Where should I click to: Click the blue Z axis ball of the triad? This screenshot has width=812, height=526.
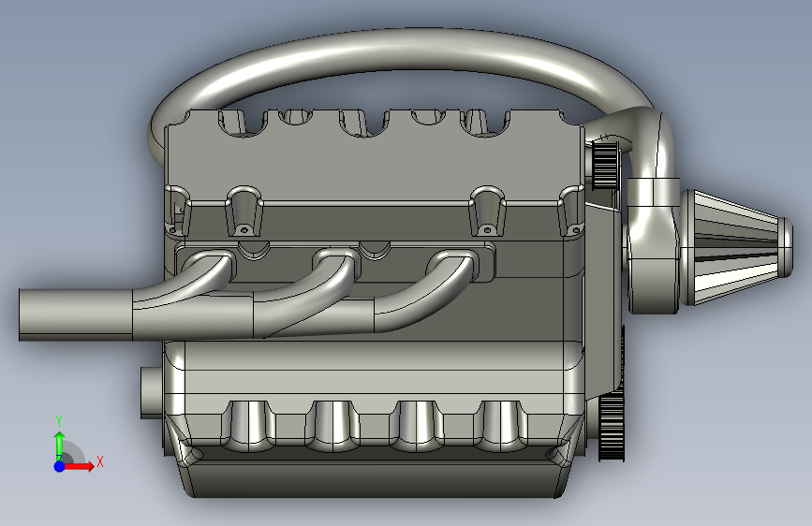[60, 466]
